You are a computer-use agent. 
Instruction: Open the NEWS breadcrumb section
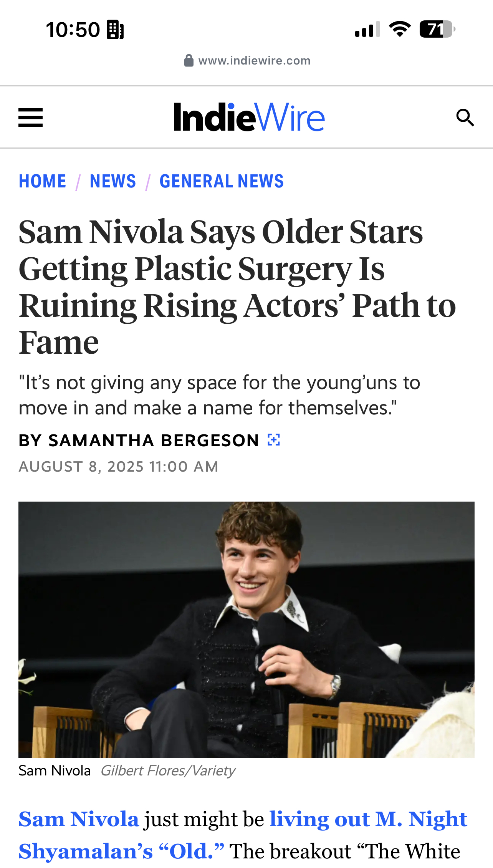coord(113,181)
